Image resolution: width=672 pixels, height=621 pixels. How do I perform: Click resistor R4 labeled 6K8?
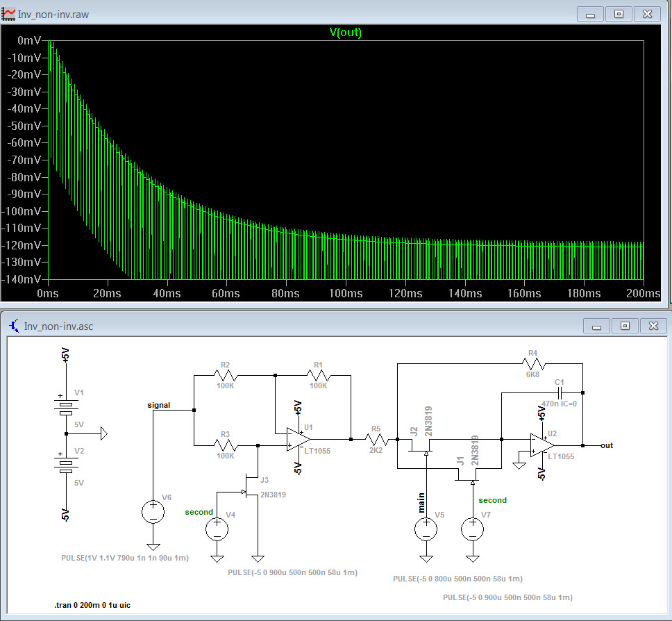(x=533, y=363)
